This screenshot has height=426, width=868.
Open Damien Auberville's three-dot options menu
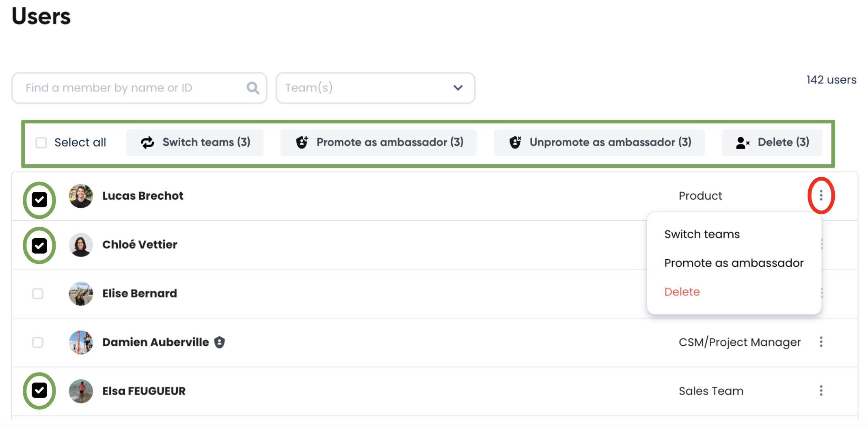[x=821, y=342]
